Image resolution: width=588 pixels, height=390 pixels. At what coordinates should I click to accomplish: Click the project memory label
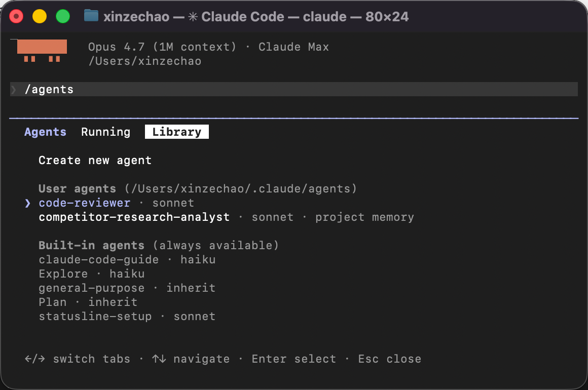364,217
